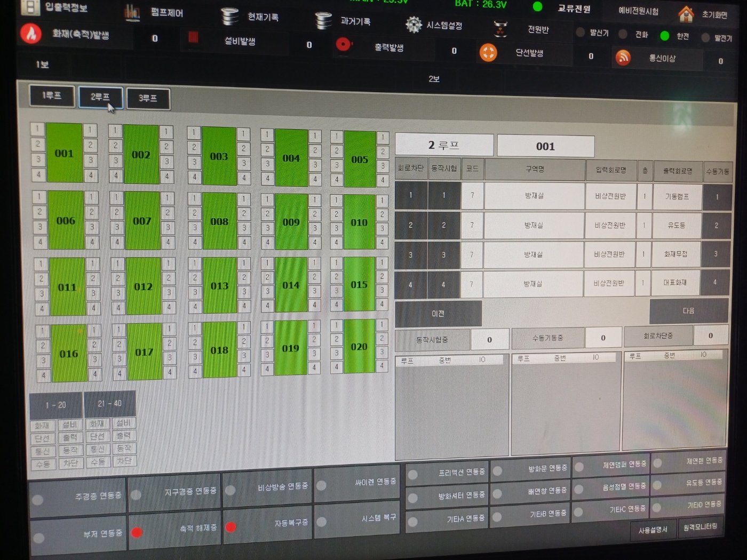Disable the 자동복구중 auto-recovery toggle
Viewport: 747px width, 560px height.
point(231,527)
